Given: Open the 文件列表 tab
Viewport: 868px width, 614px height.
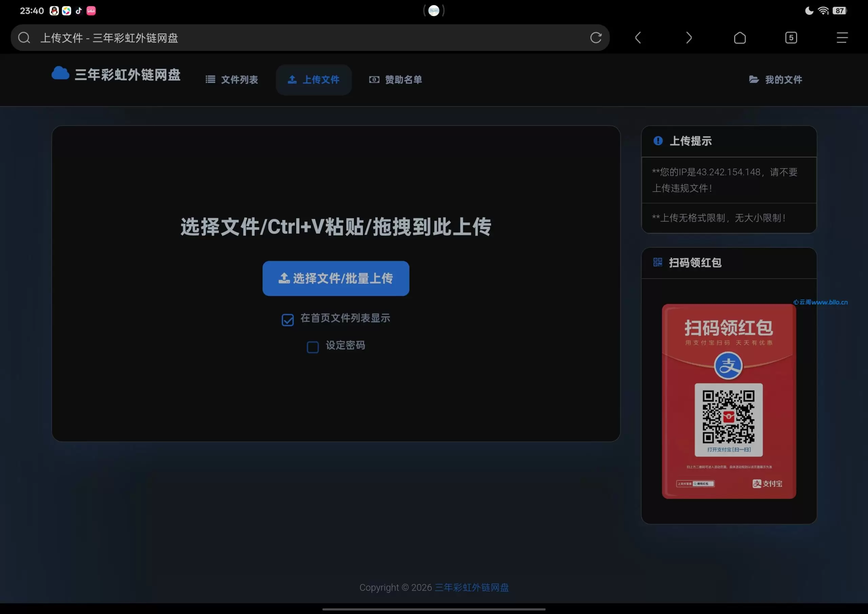Looking at the screenshot, I should pos(232,80).
